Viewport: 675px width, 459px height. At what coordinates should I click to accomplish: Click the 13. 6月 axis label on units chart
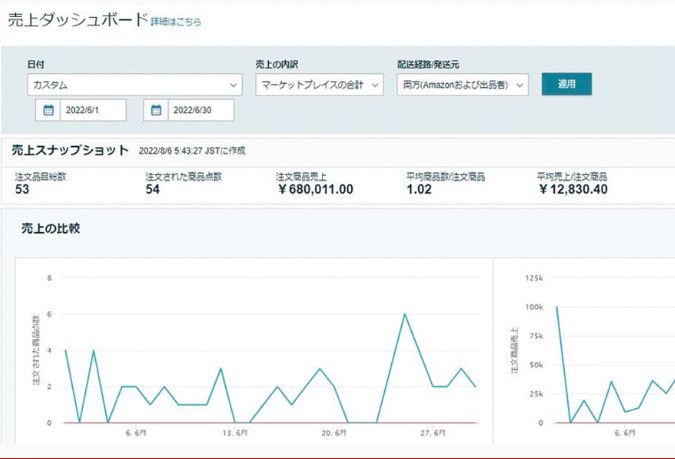coord(235,433)
